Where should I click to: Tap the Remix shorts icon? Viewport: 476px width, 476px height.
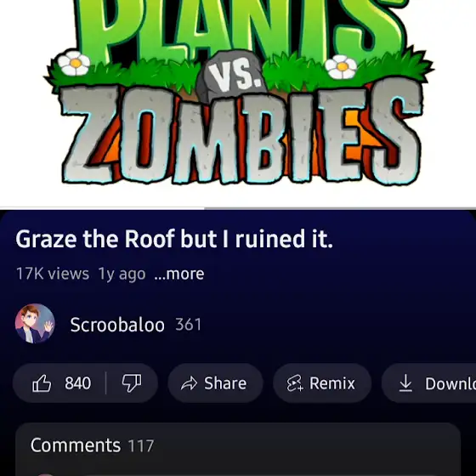click(x=295, y=383)
